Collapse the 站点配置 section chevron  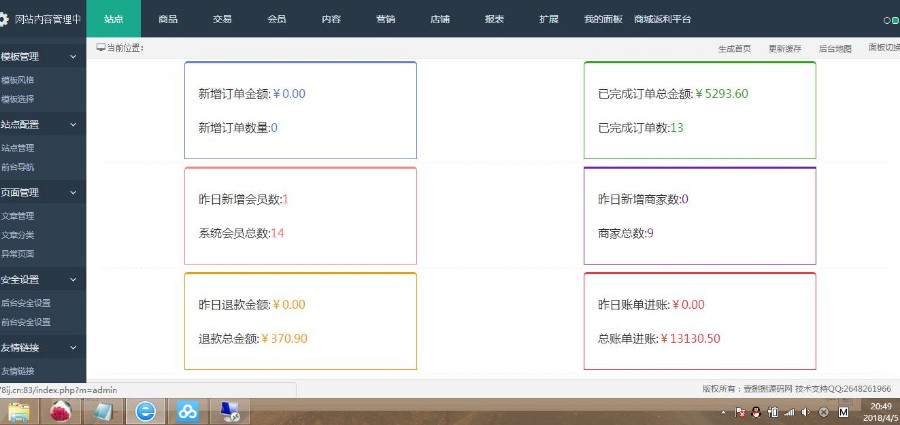73,124
